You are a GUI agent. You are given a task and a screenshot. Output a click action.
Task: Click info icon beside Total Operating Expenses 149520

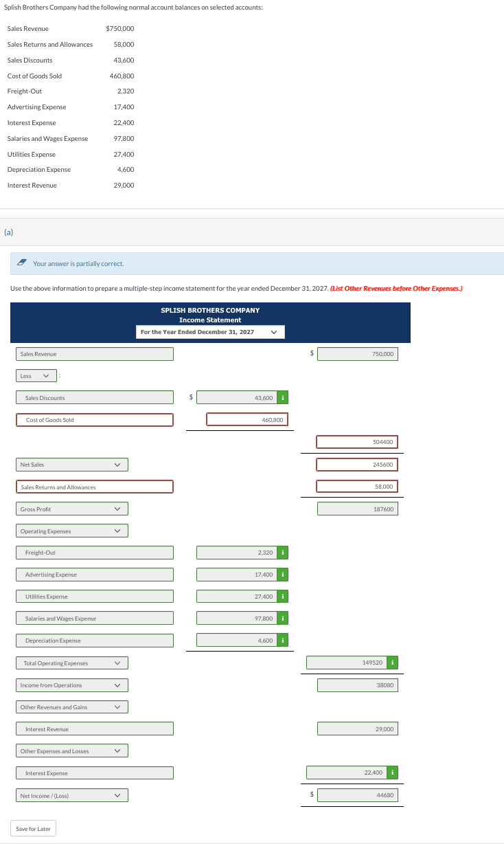(x=393, y=663)
